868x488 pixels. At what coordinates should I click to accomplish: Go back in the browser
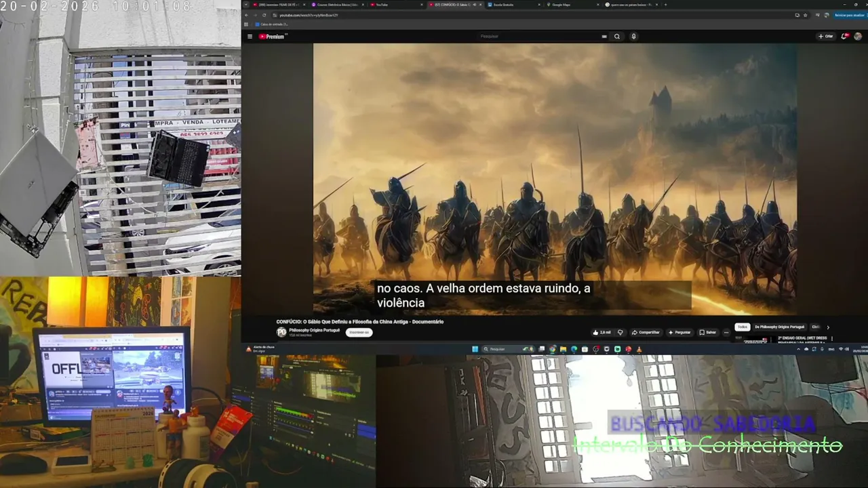[246, 15]
